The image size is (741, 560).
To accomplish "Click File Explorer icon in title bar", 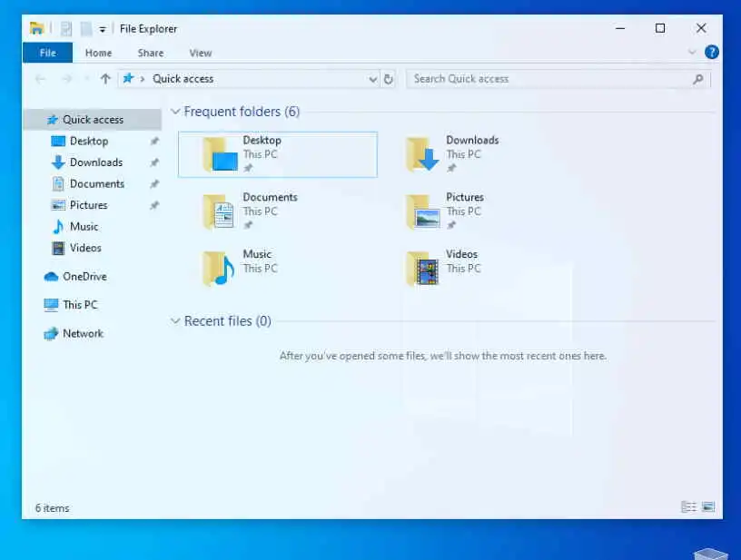I will click(x=36, y=28).
